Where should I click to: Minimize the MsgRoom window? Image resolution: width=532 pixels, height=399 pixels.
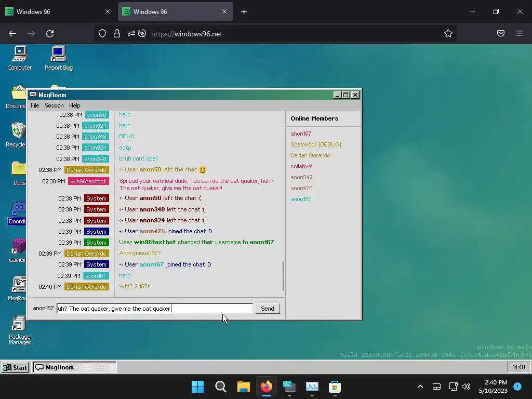tap(337, 95)
